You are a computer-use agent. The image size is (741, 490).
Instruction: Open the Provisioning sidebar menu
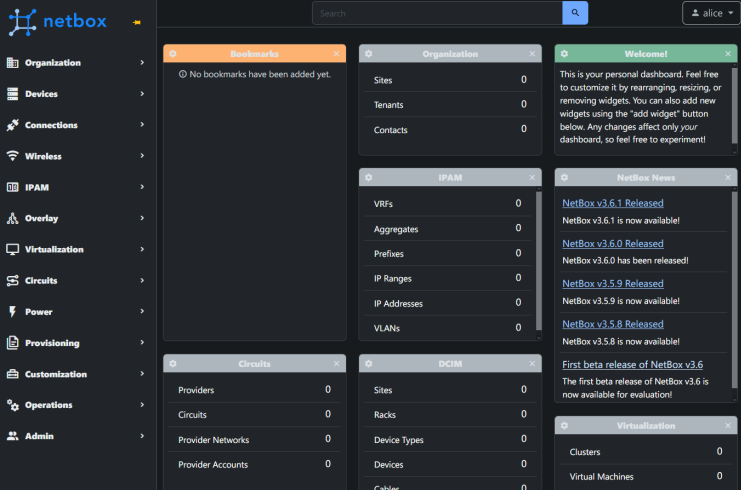[x=76, y=343]
